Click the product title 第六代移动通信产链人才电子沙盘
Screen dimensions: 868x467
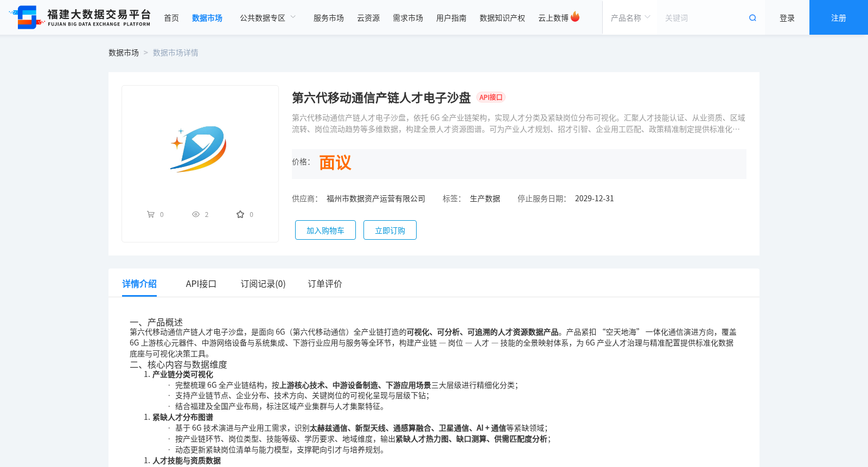point(381,98)
